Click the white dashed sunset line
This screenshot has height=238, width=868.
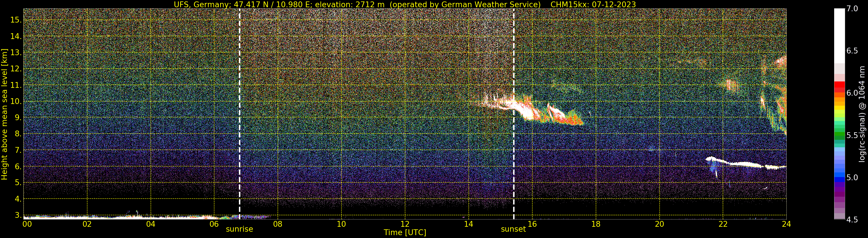[513, 114]
